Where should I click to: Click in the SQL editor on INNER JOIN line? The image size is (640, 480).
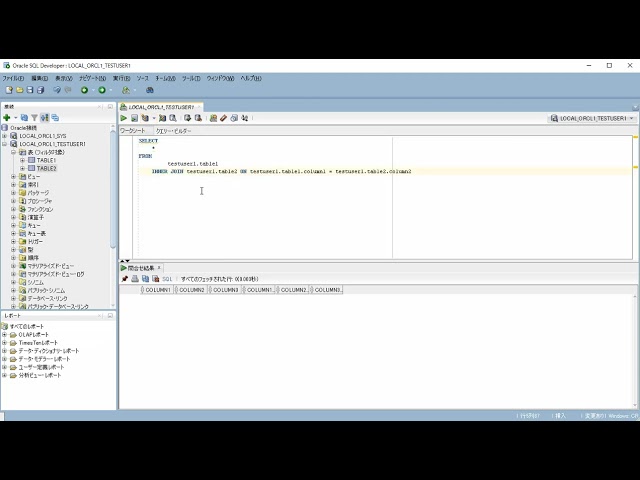point(282,171)
